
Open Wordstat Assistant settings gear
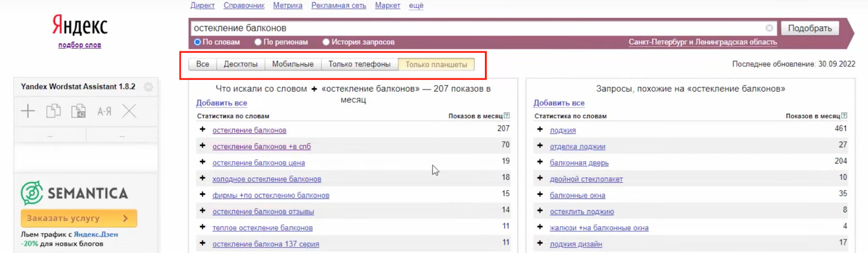pyautogui.click(x=148, y=87)
